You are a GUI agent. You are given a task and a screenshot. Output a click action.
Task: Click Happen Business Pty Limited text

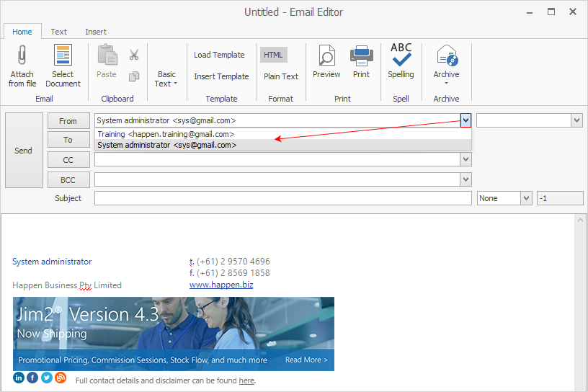(x=67, y=285)
